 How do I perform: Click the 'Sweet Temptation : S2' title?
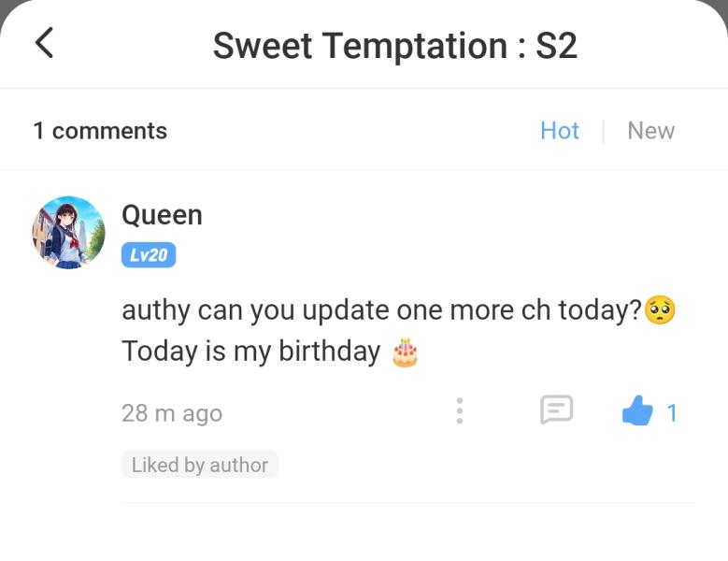point(395,46)
